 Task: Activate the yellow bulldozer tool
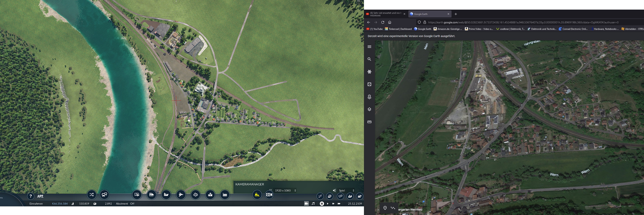click(x=257, y=195)
